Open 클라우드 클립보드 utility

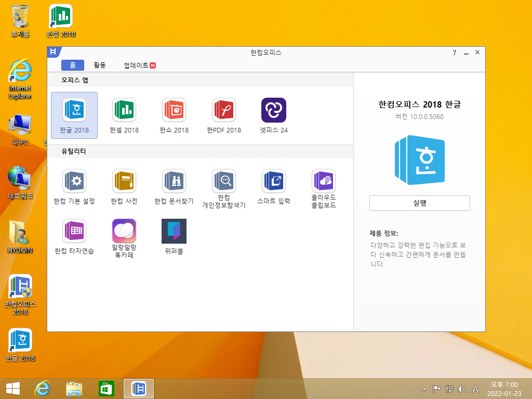click(x=324, y=189)
